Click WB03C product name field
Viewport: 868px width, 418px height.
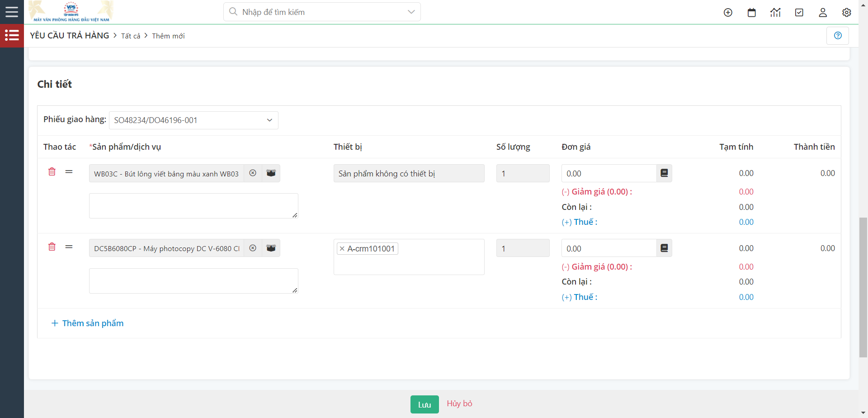(x=166, y=173)
